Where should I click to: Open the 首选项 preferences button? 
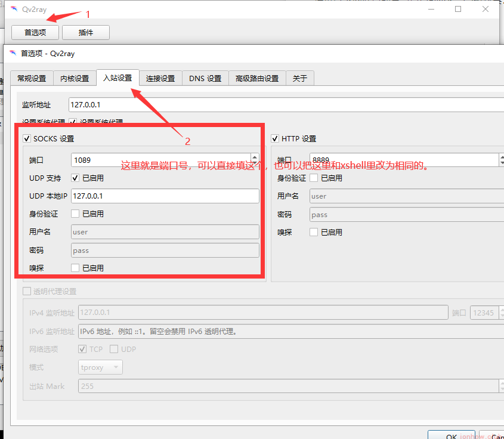[35, 32]
